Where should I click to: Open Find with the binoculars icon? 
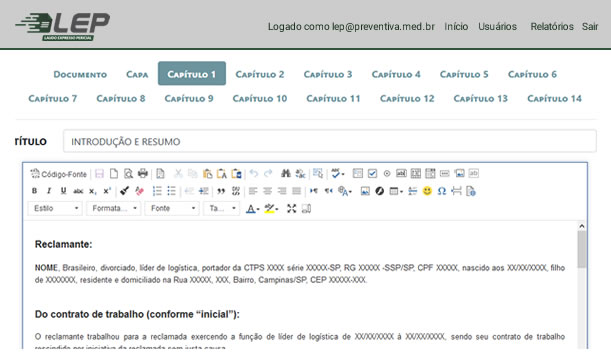(x=286, y=173)
